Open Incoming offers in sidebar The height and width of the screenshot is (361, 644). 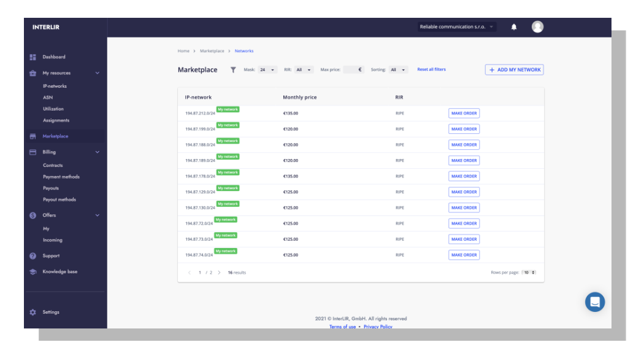(53, 240)
